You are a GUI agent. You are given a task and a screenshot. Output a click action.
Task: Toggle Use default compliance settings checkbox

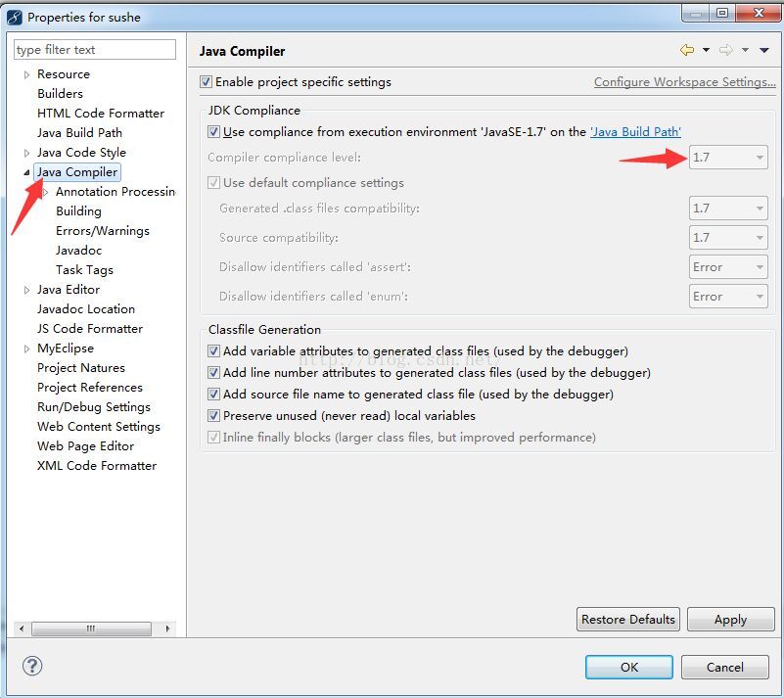pos(213,182)
